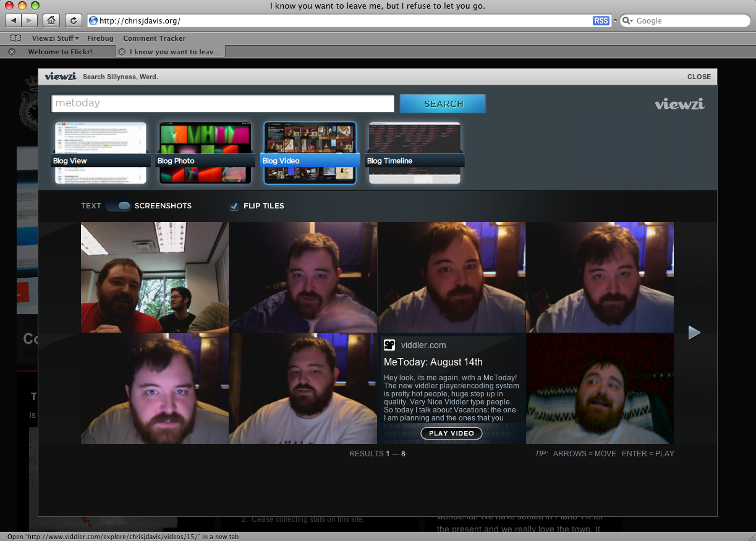This screenshot has width=756, height=541.
Task: Click the 'ENTER = PLAY' tip text
Action: 648,454
